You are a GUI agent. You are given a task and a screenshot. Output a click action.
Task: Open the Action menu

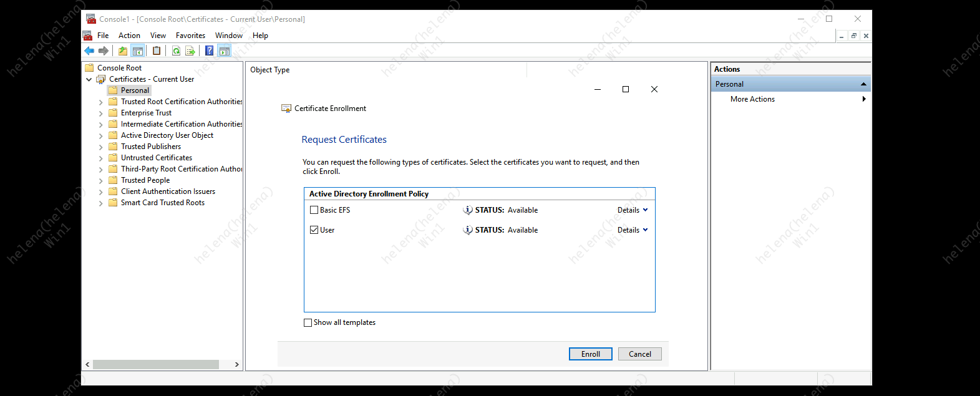click(129, 36)
